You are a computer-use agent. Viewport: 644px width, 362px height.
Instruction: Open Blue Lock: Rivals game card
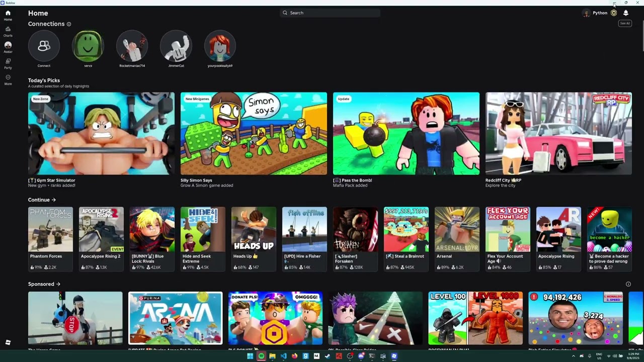pyautogui.click(x=152, y=239)
